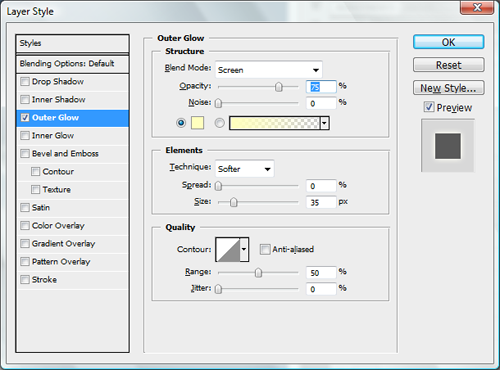Click the Jitter slider handle
The image size is (500, 370).
(x=218, y=289)
